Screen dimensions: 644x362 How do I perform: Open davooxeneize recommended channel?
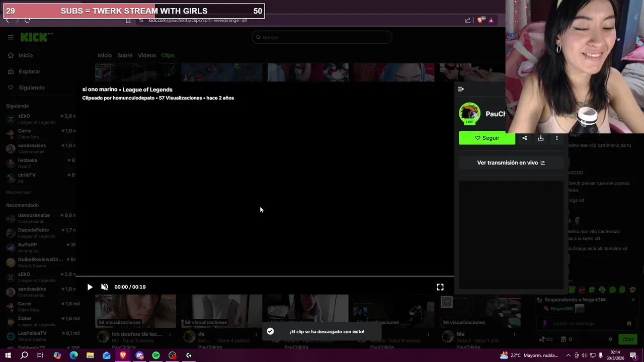(40, 218)
